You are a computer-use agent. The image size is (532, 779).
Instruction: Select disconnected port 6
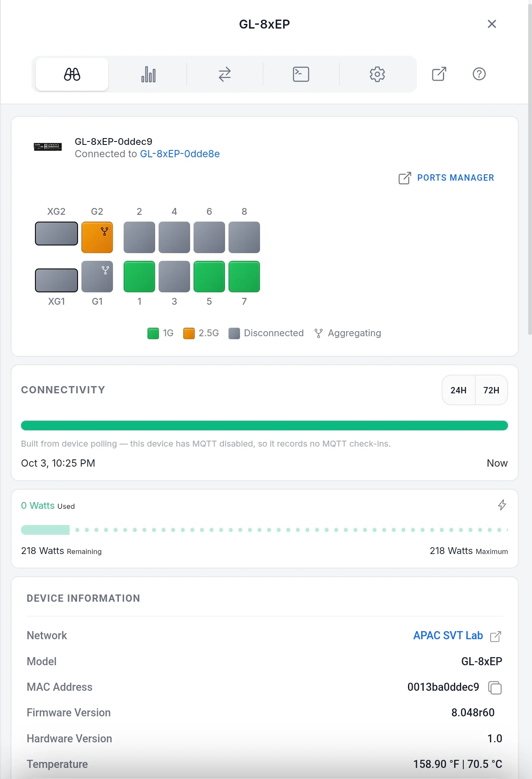pos(209,237)
